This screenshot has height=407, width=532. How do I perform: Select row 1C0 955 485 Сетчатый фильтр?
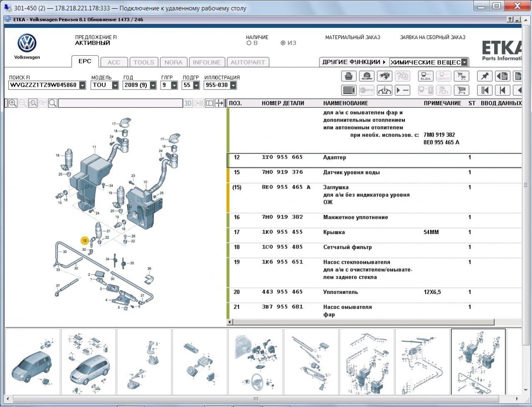[x=374, y=250]
